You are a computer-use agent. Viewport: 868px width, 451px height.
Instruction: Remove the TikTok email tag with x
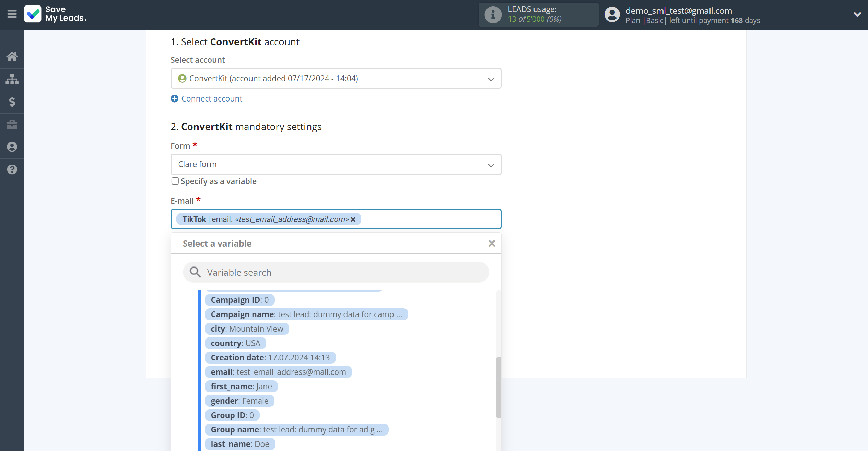(353, 219)
